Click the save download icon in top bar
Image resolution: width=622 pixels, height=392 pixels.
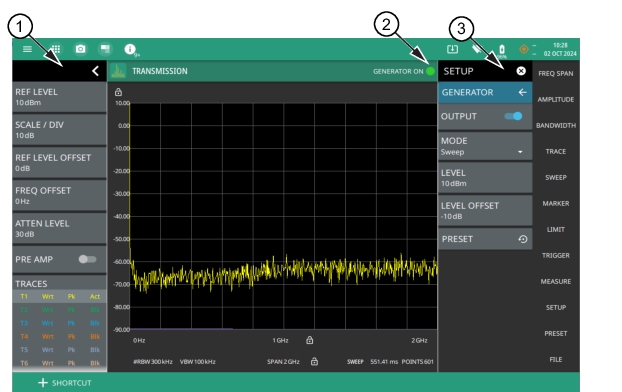point(452,49)
